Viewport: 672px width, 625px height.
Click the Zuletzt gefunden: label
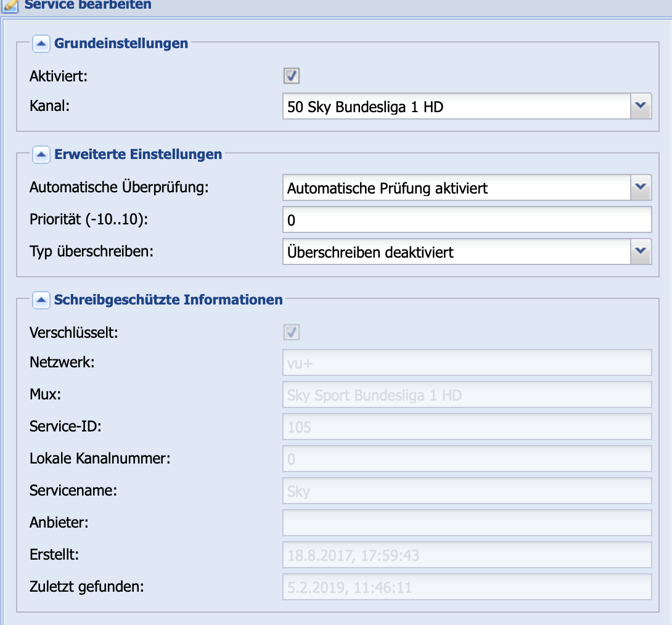click(x=86, y=587)
